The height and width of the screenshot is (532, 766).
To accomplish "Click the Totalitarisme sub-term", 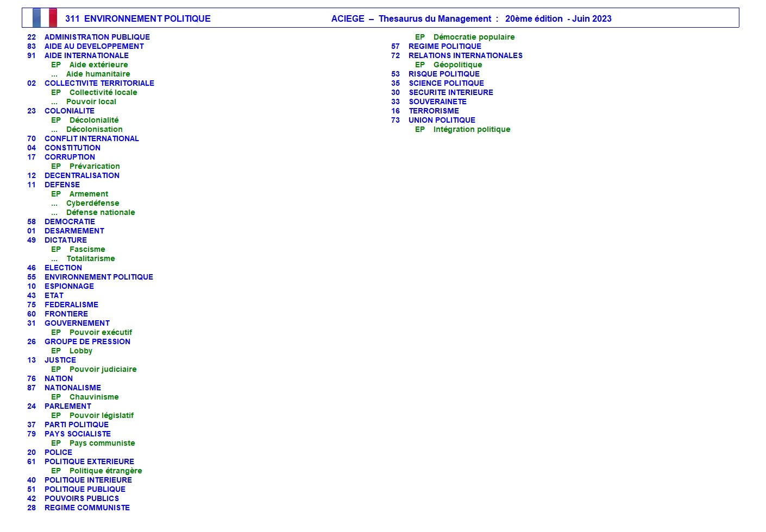I will [90, 258].
